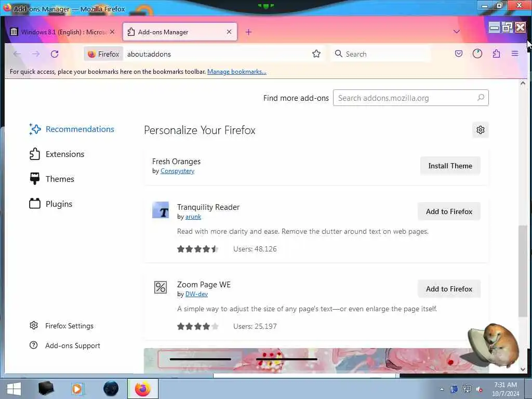The height and width of the screenshot is (399, 532).
Task: Click the Firefox identity icon in address bar
Action: click(x=103, y=54)
